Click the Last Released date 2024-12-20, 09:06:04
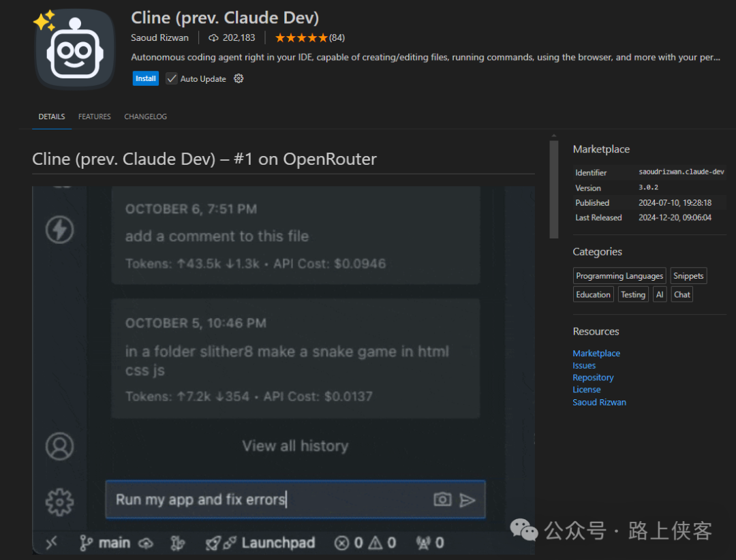The width and height of the screenshot is (736, 560). click(x=675, y=217)
